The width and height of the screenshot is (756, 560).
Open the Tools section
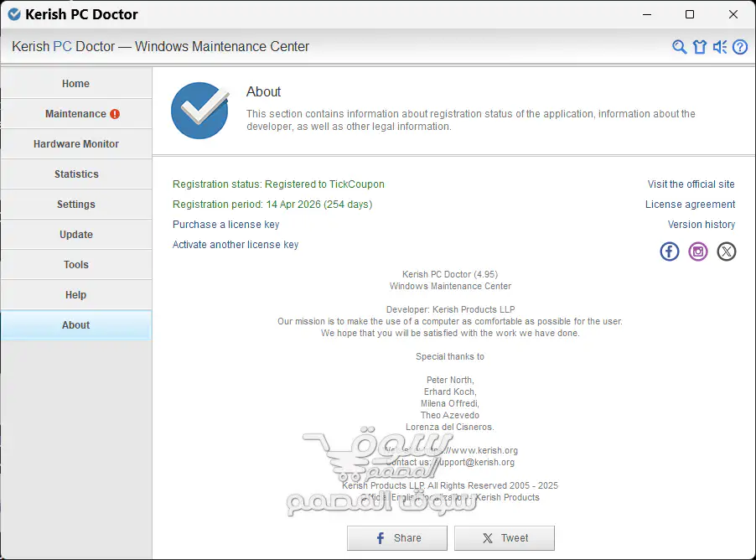coord(75,264)
